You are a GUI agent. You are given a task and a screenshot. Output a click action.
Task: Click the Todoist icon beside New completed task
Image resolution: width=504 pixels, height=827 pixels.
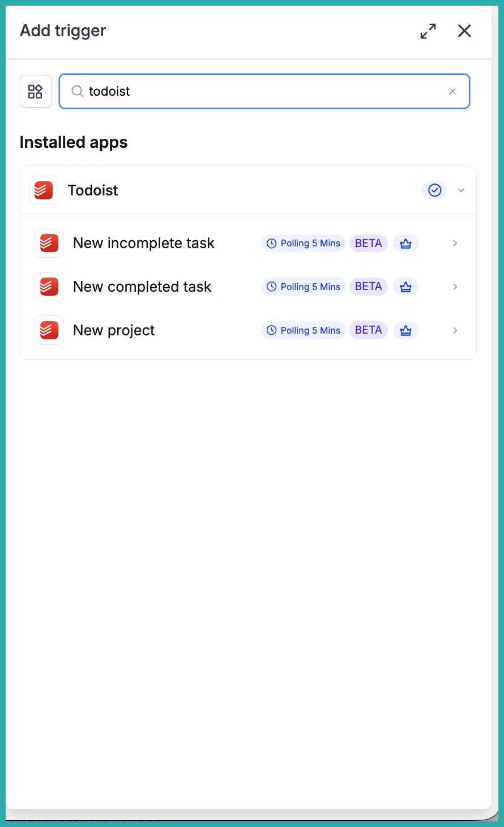[x=49, y=287]
